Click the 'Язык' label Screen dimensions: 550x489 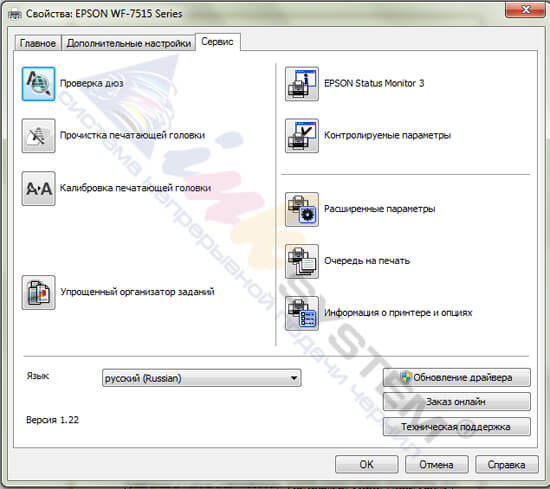[38, 376]
